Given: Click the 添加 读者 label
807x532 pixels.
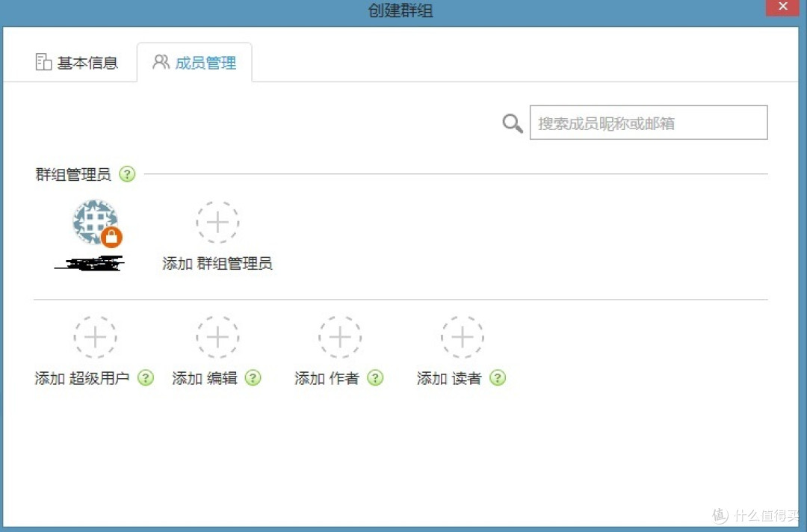Looking at the screenshot, I should pos(449,378).
